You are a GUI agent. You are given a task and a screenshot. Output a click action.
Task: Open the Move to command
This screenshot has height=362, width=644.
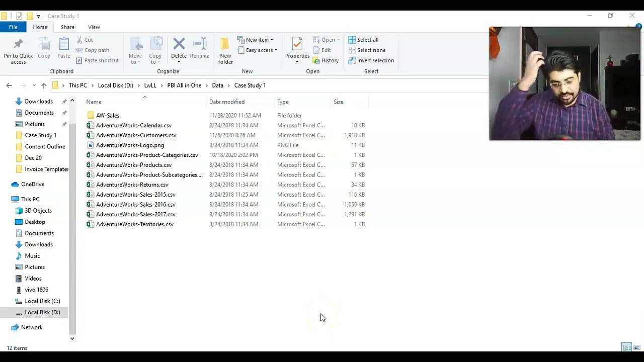[135, 51]
